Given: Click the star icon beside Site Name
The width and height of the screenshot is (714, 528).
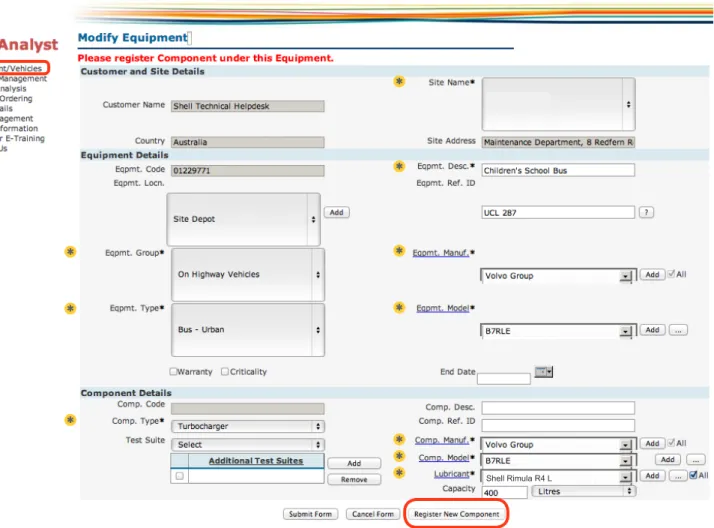Looking at the screenshot, I should tap(399, 81).
